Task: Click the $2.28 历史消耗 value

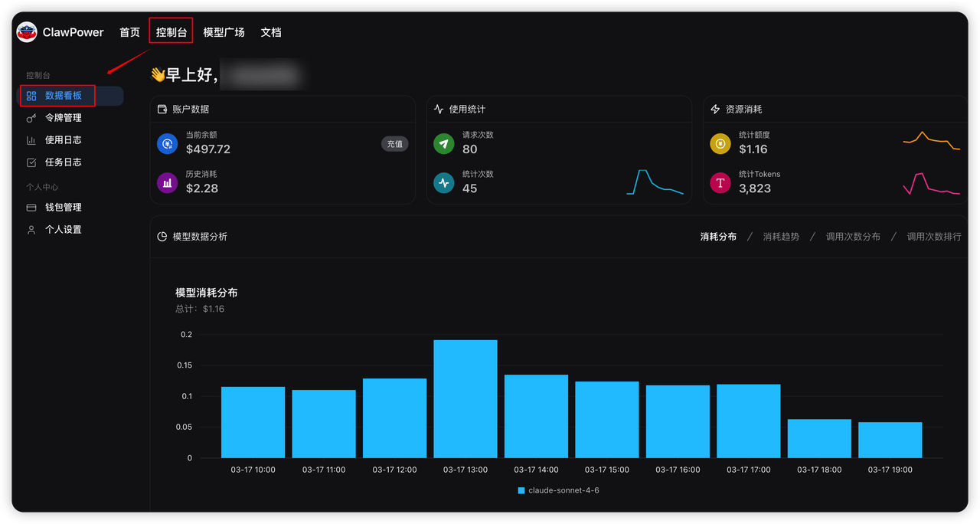Action: 202,188
